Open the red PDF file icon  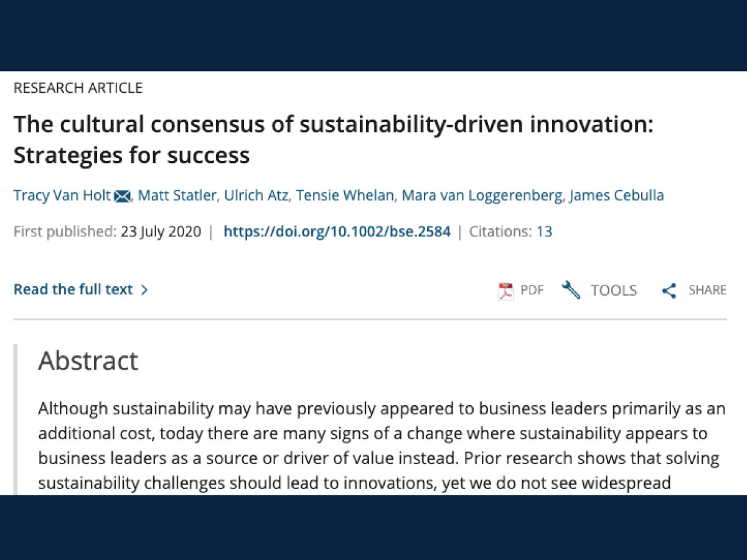(x=506, y=291)
